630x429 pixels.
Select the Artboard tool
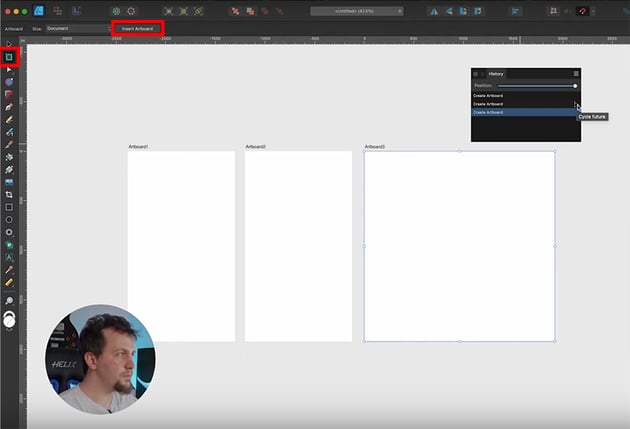9,57
